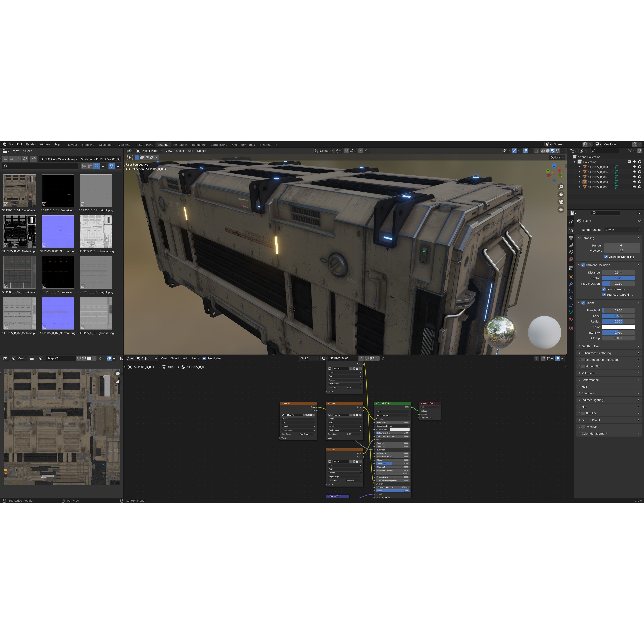This screenshot has width=644, height=644.
Task: Toggle the camera view gizmo
Action: coord(561,202)
